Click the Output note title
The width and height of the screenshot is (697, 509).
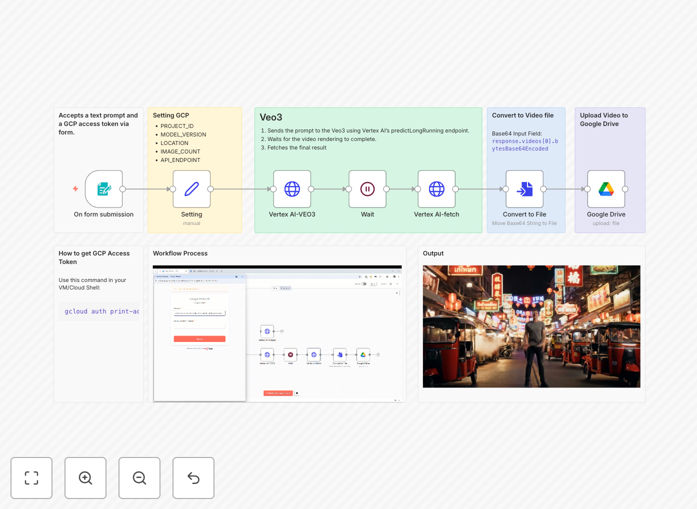(433, 253)
